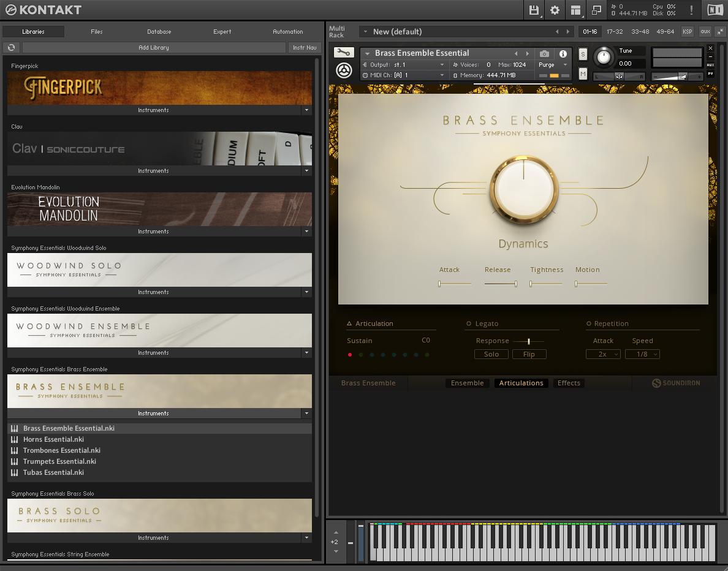The height and width of the screenshot is (571, 728).
Task: Click the Instr Nav button
Action: 305,47
